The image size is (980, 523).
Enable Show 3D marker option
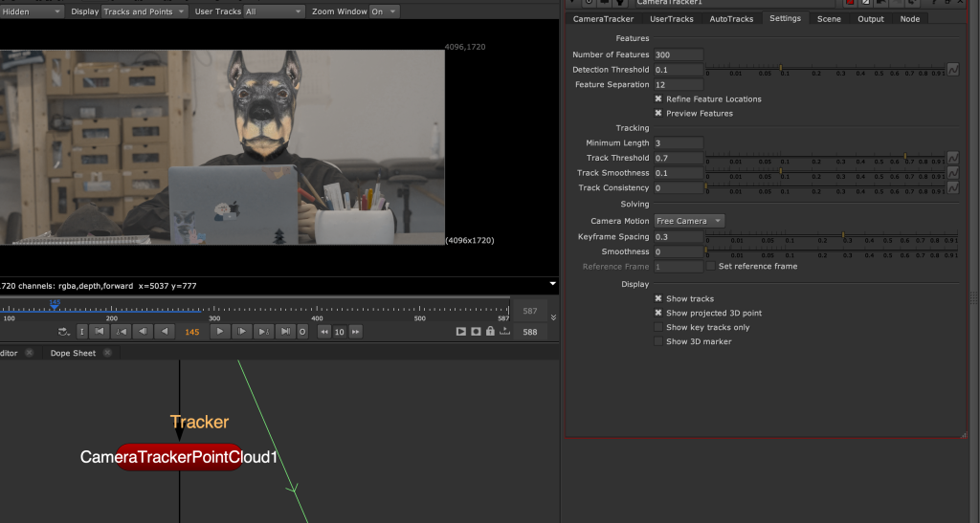click(x=658, y=341)
